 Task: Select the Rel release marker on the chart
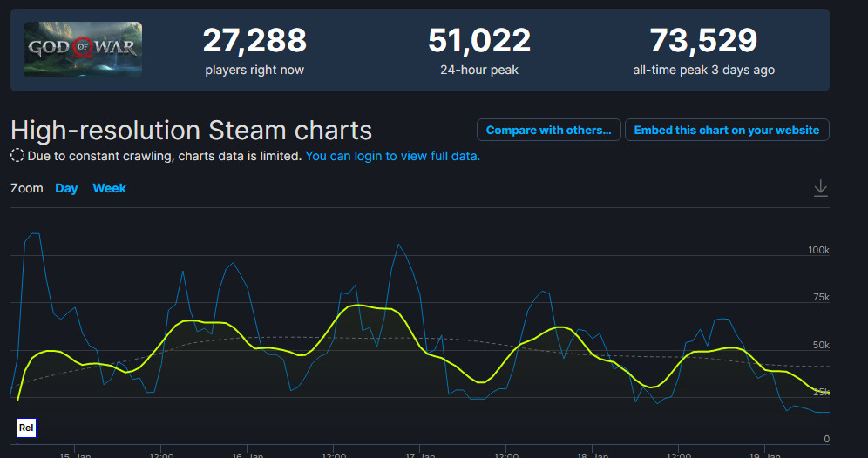26,428
